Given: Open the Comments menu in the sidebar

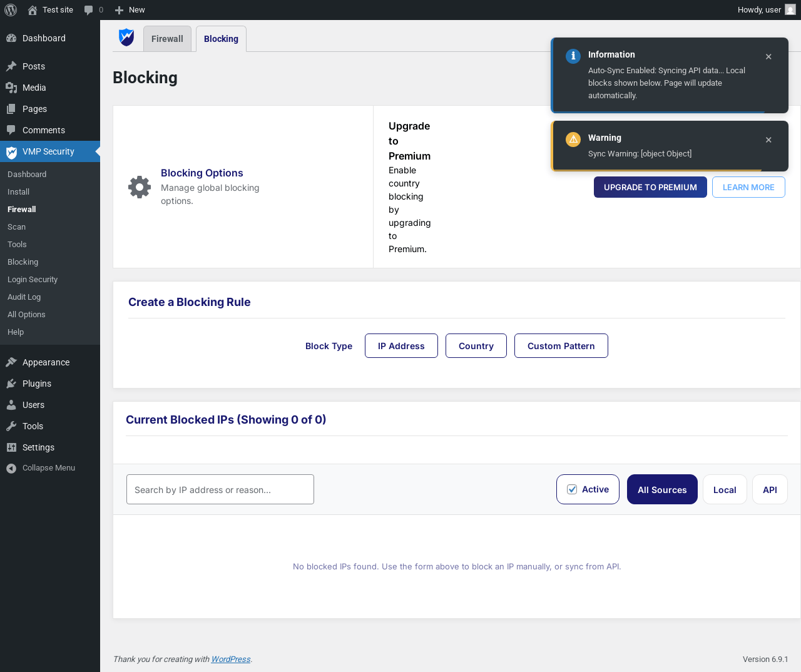Looking at the screenshot, I should click(x=50, y=130).
